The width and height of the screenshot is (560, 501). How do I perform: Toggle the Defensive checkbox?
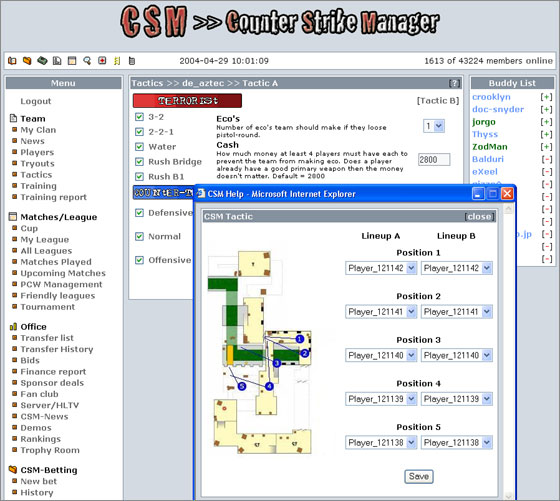coord(139,213)
